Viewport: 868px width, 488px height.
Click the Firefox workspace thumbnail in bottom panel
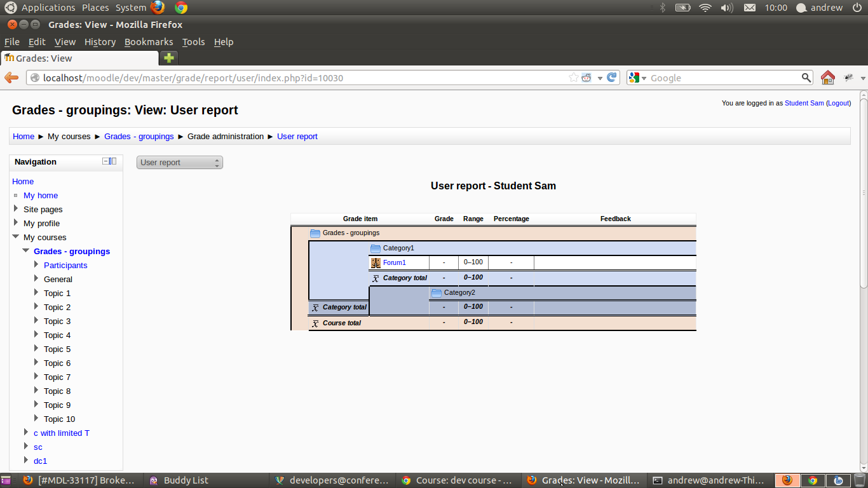click(787, 480)
